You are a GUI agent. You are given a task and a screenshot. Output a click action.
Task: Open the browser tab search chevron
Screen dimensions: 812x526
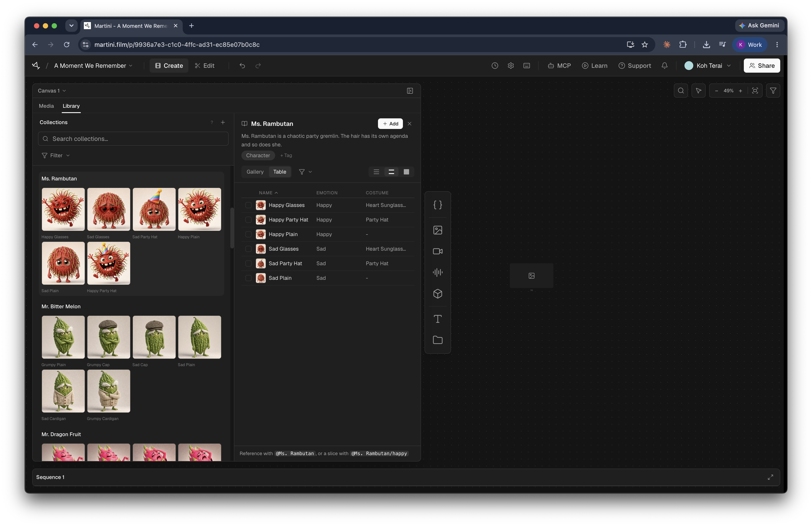[71, 26]
